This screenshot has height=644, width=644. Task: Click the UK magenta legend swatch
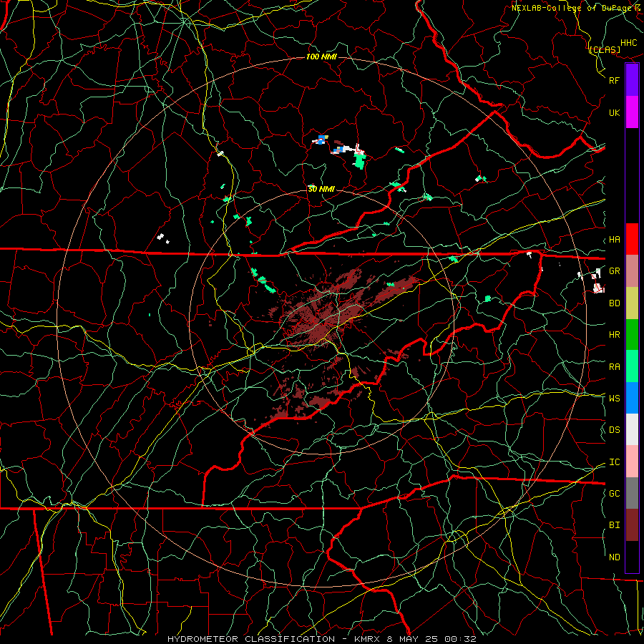pyautogui.click(x=632, y=112)
